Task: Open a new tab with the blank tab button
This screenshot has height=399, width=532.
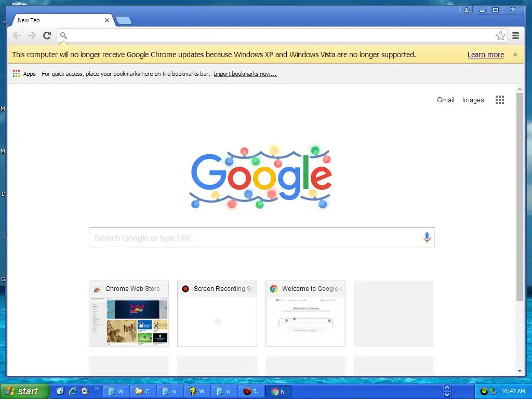Action: (124, 20)
